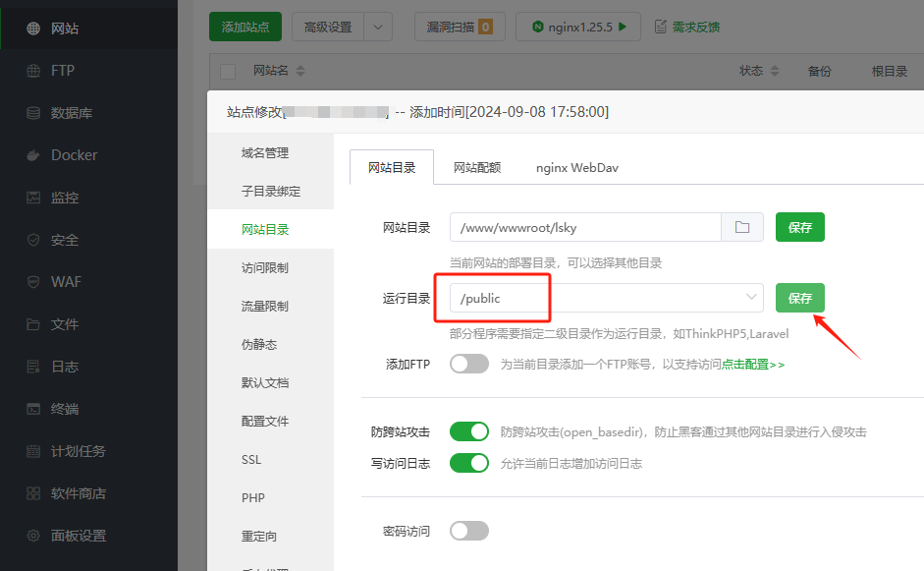
Task: Switch to the nginx WebDav tab
Action: tap(577, 167)
